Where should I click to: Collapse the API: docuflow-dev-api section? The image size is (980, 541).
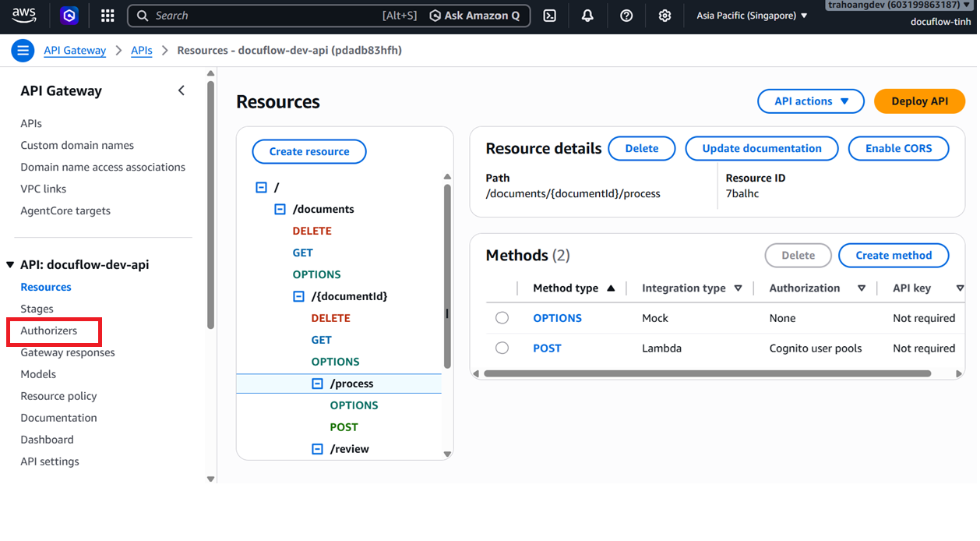(10, 265)
